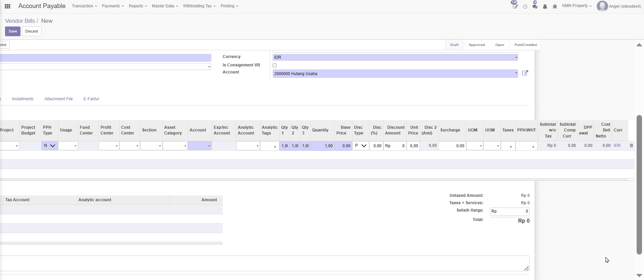This screenshot has width=644, height=280.
Task: Focus the Unit Price field in line
Action: 413,146
